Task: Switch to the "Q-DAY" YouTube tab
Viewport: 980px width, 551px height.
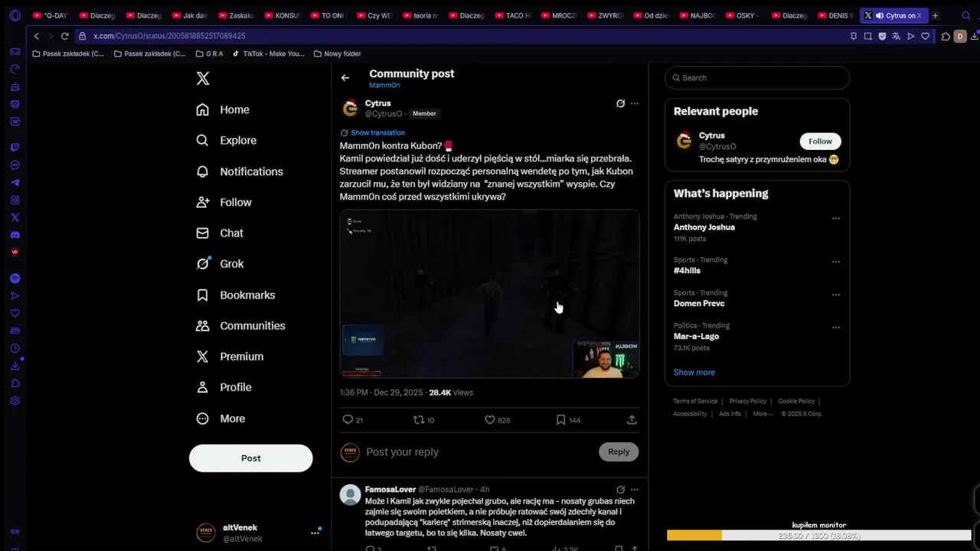Action: click(x=52, y=15)
